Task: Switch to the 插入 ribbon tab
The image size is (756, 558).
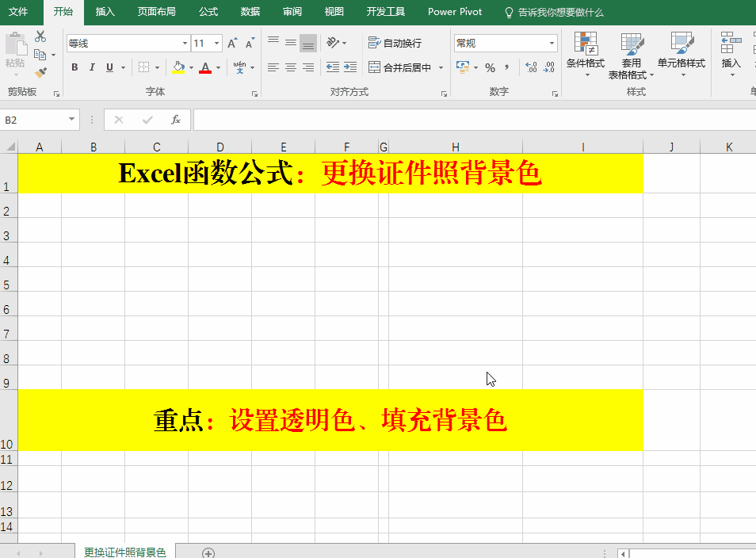Action: (x=105, y=12)
